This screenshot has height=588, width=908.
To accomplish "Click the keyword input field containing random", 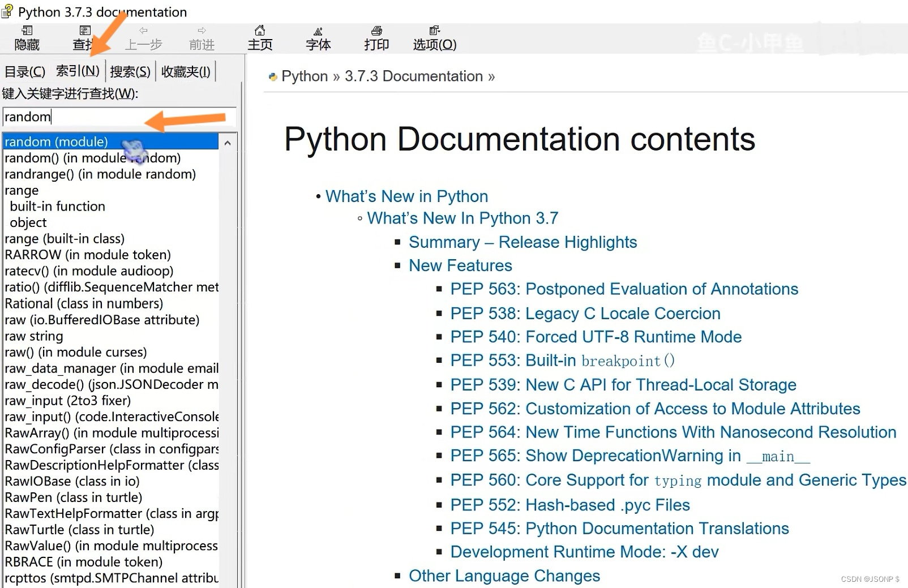I will click(x=119, y=117).
